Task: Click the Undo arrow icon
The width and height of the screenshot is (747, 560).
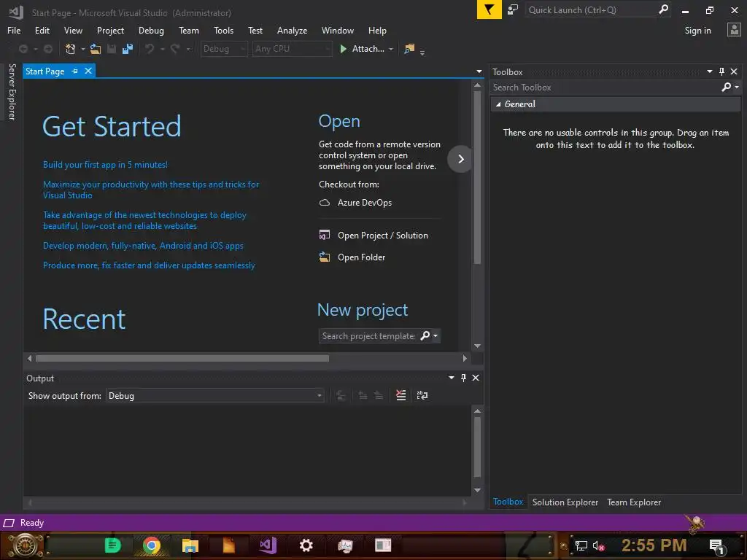Action: pos(150,49)
